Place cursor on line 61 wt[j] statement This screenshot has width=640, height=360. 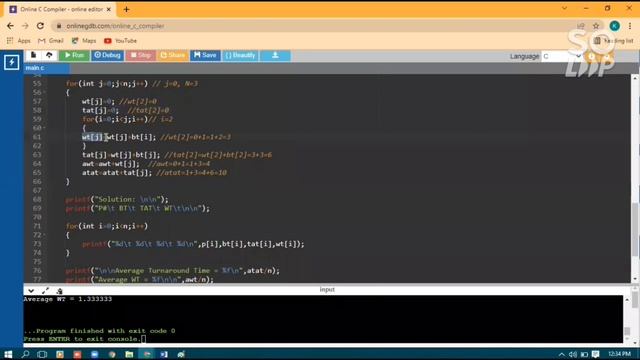(119, 137)
